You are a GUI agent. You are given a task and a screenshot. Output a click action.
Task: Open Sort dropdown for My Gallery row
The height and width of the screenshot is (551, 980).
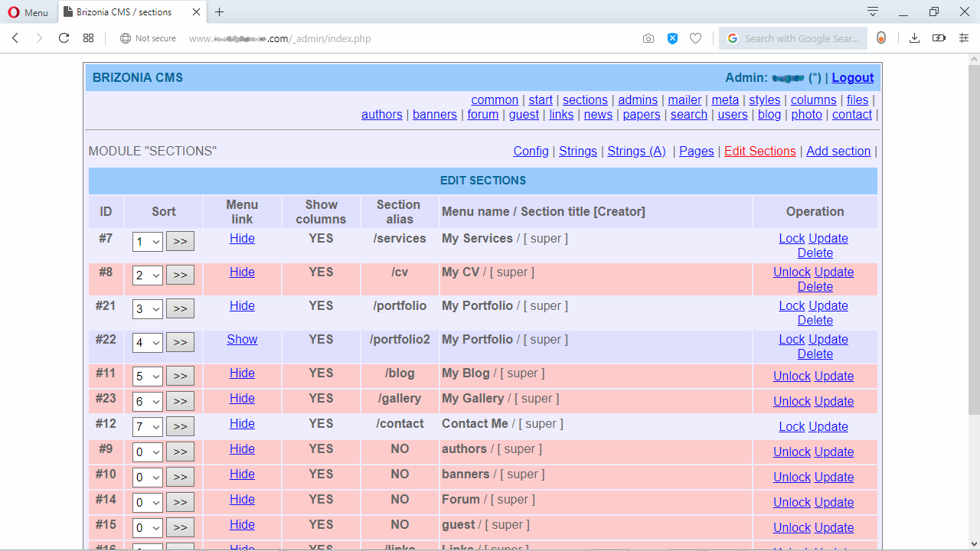[x=148, y=402]
